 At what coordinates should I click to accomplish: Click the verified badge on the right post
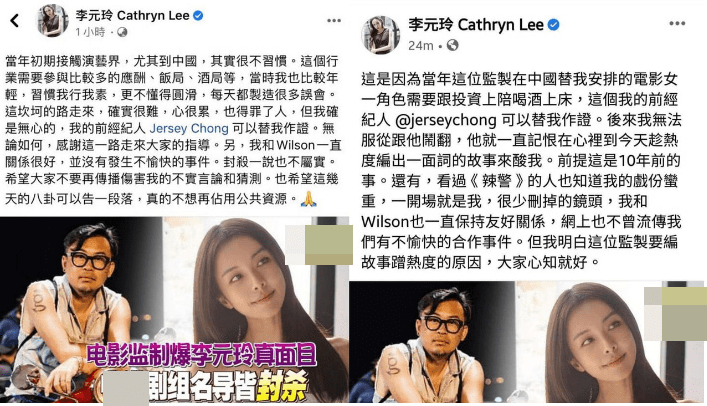point(553,24)
